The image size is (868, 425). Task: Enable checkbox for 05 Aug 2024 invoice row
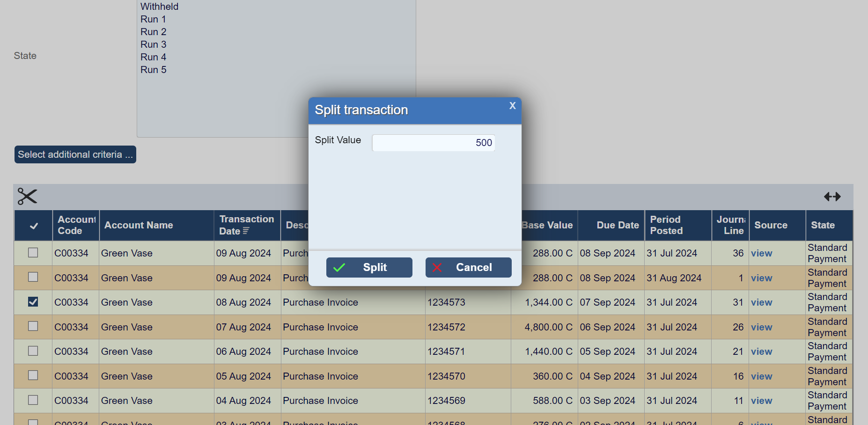coord(33,375)
